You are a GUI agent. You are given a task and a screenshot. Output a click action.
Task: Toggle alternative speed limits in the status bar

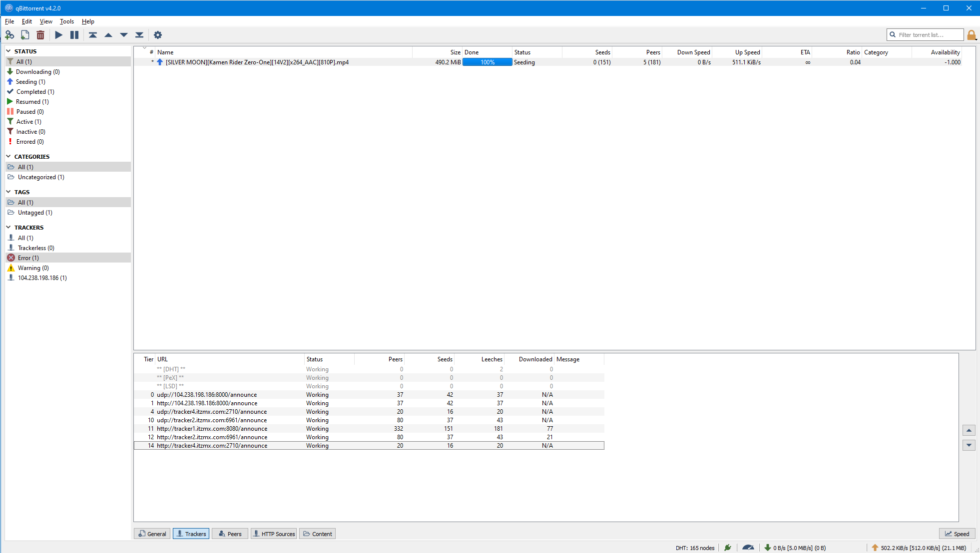[x=748, y=548]
